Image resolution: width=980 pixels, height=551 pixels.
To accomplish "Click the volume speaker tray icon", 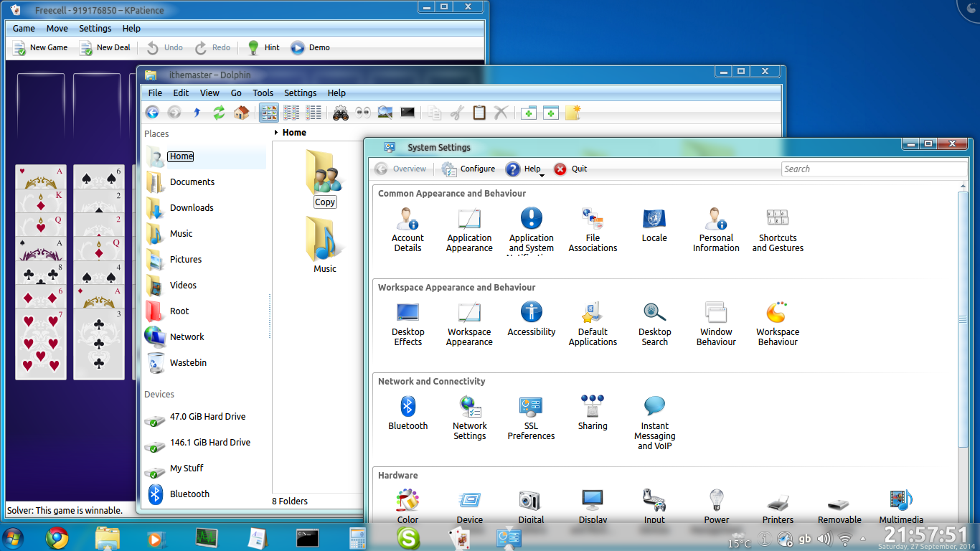I will 824,539.
